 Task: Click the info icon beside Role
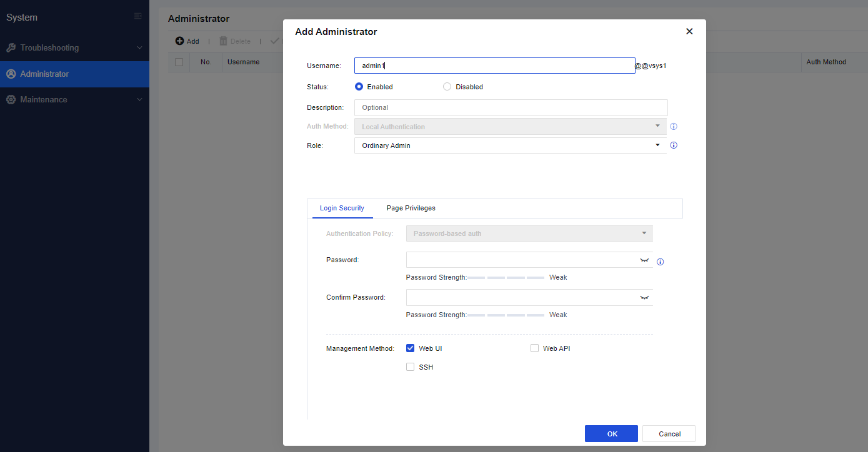pos(674,145)
